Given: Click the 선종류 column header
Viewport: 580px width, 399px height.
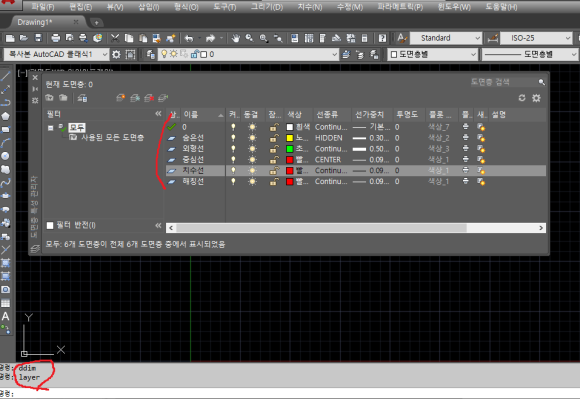Looking at the screenshot, I should click(332, 115).
